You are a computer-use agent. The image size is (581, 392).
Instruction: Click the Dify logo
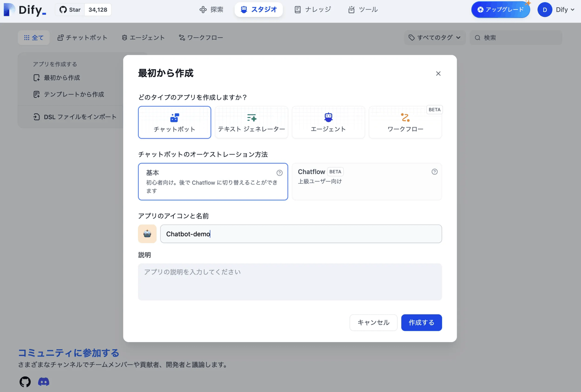25,10
